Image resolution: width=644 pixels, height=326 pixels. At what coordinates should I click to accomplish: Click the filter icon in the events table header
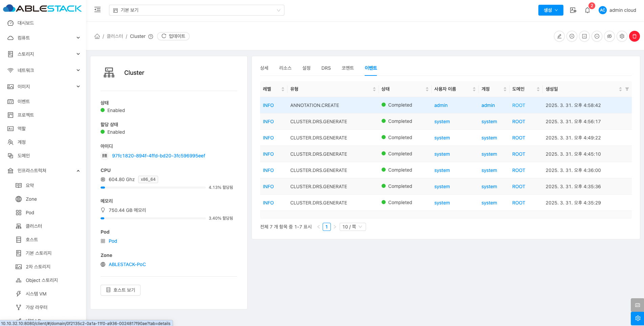pyautogui.click(x=627, y=89)
